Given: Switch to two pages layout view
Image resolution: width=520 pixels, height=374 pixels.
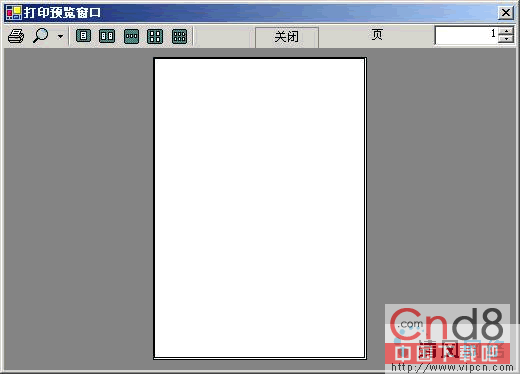Looking at the screenshot, I should pyautogui.click(x=107, y=36).
